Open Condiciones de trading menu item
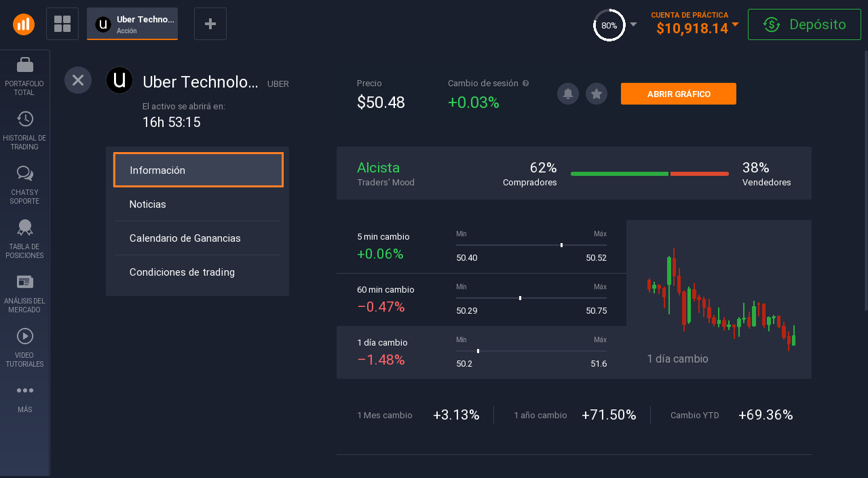868x478 pixels. click(197, 272)
